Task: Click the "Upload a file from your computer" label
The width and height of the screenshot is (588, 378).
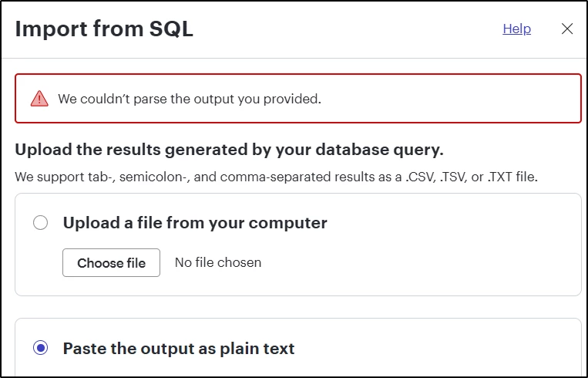Action: tap(195, 223)
